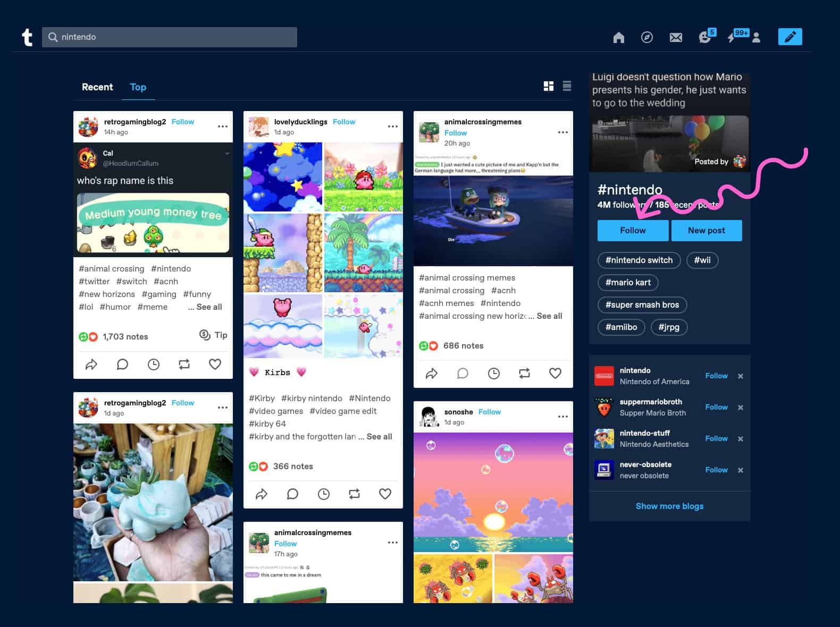The width and height of the screenshot is (840, 627).
Task: Expand the embedded Cal tweet chevron
Action: pos(227,154)
